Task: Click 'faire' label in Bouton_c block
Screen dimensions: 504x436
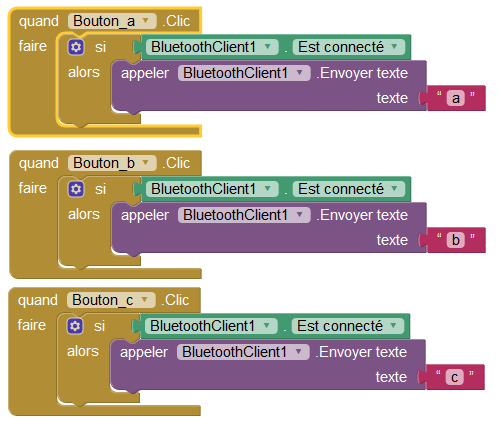Action: (x=32, y=325)
